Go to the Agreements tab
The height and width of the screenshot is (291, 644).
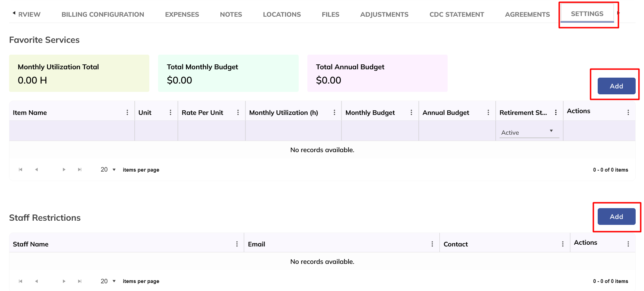point(527,15)
